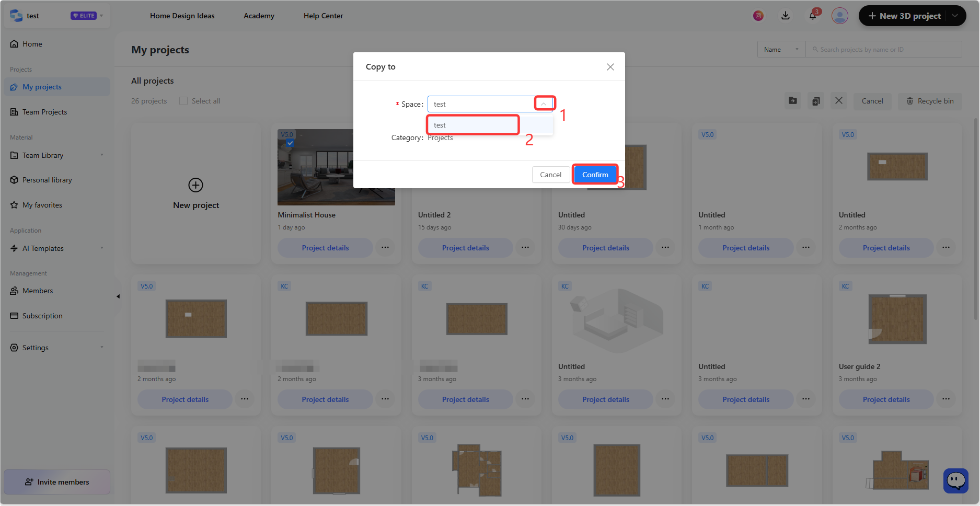Viewport: 980px width, 506px height.
Task: Open the Members management page
Action: click(x=57, y=291)
